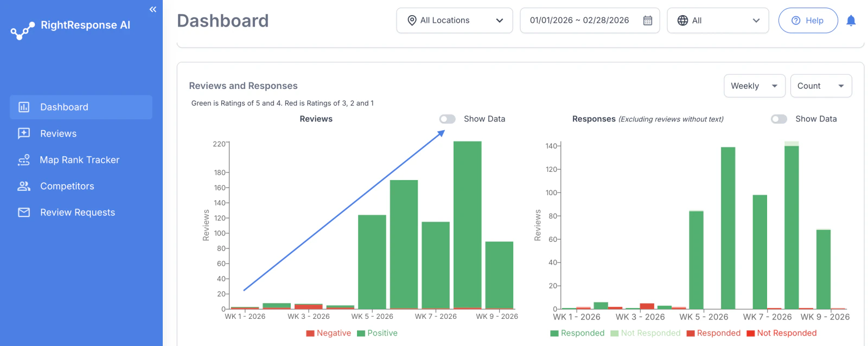Screen dimensions: 868x346
Task: Click the WK 6 bar in Responses chart
Action: [728, 228]
